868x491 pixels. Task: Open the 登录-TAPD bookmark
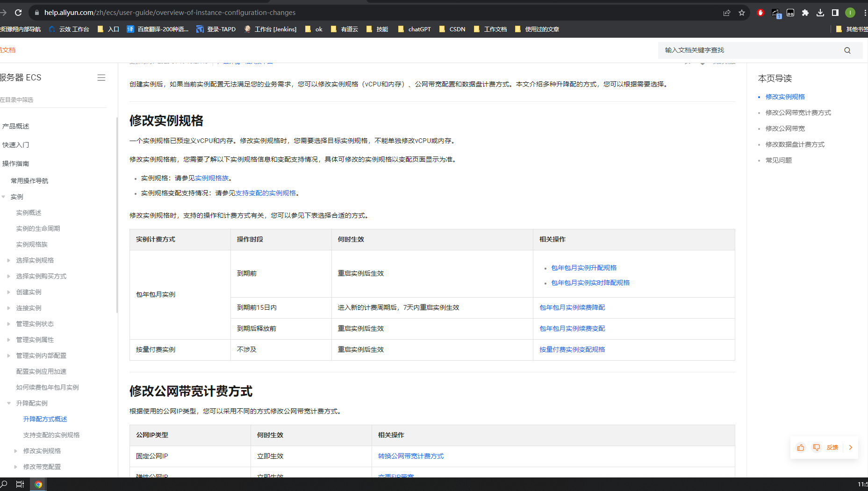click(216, 29)
